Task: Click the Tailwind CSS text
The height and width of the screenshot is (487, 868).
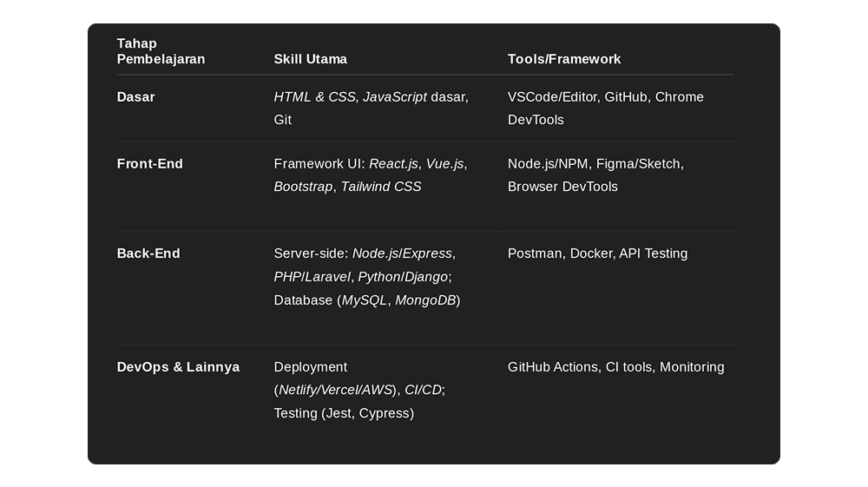Action: point(381,187)
